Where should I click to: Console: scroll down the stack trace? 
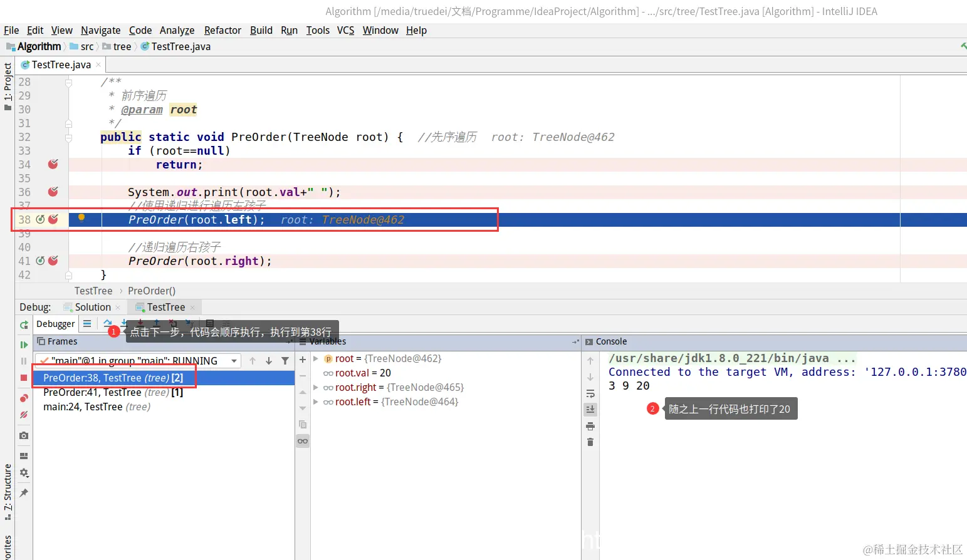tap(590, 377)
